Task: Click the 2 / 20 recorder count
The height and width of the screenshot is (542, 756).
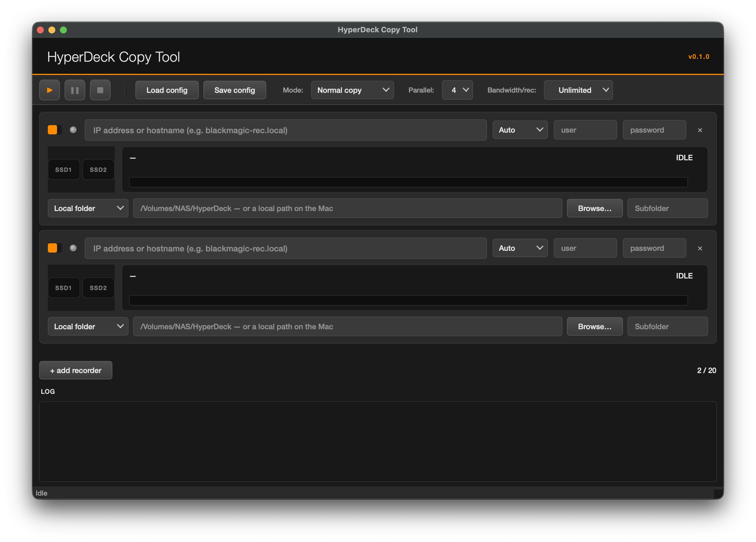Action: click(x=707, y=370)
